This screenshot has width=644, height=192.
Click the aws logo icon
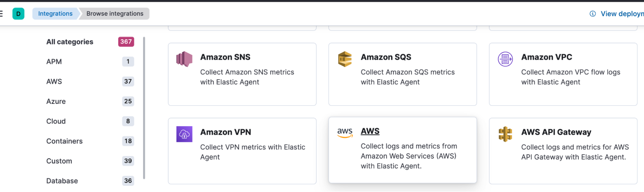point(345,132)
